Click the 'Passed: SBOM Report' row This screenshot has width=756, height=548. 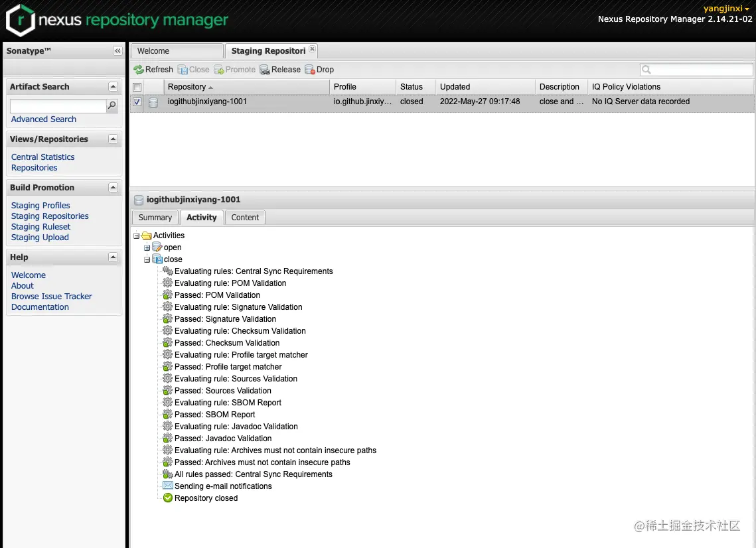[214, 415]
